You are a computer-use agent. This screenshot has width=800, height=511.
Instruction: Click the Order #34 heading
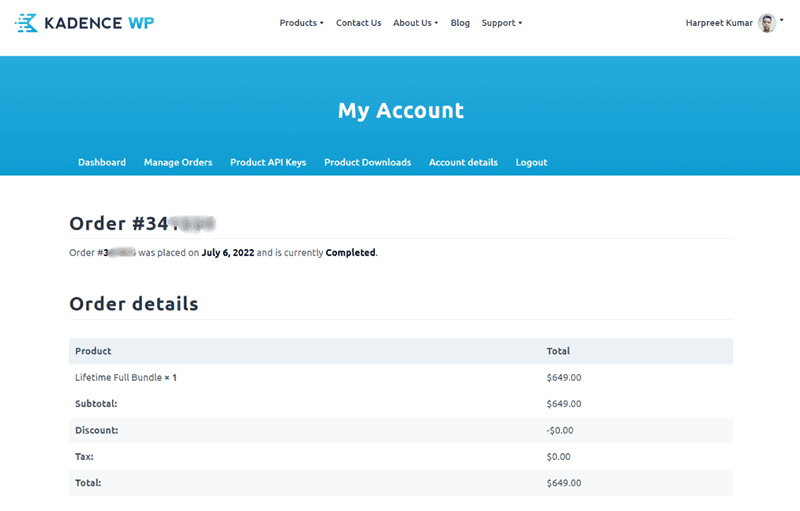[x=142, y=223]
